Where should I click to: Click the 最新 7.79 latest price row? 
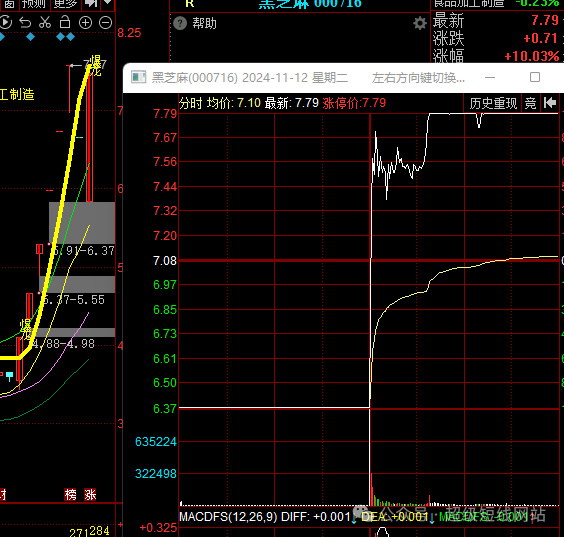(x=496, y=20)
